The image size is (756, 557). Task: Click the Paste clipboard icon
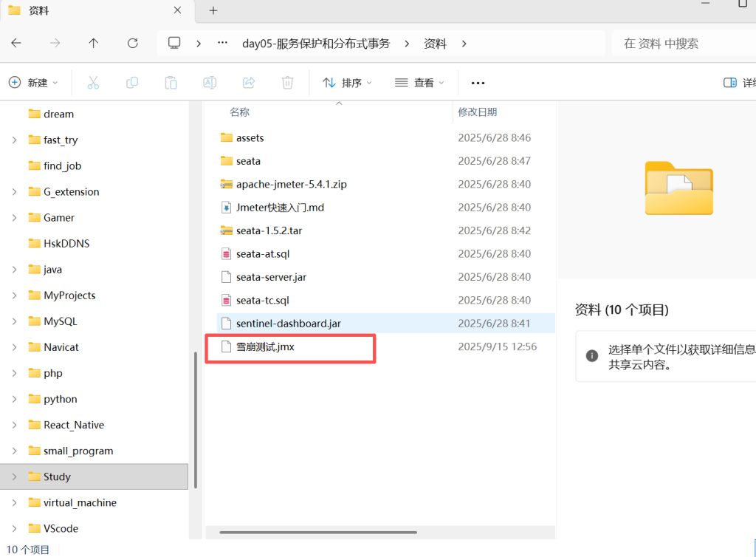point(171,83)
